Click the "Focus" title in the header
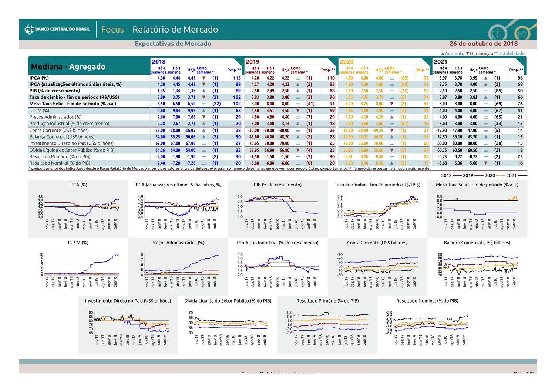The width and height of the screenshot is (555, 392). point(112,30)
